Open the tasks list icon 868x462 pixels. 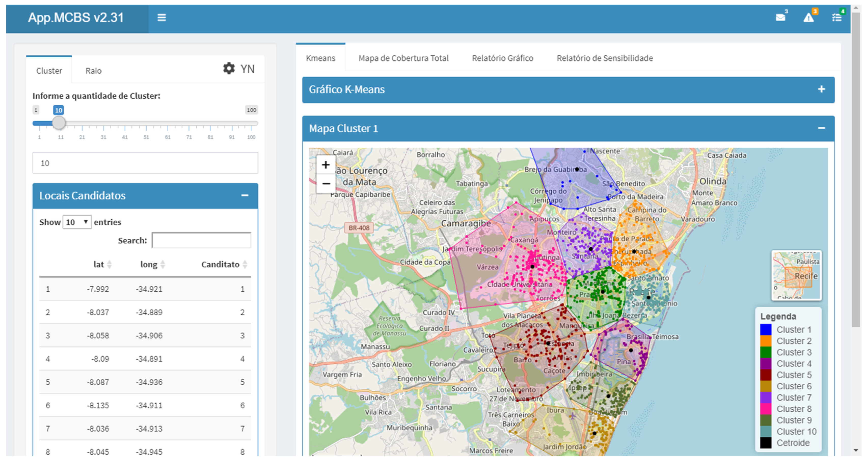[837, 18]
